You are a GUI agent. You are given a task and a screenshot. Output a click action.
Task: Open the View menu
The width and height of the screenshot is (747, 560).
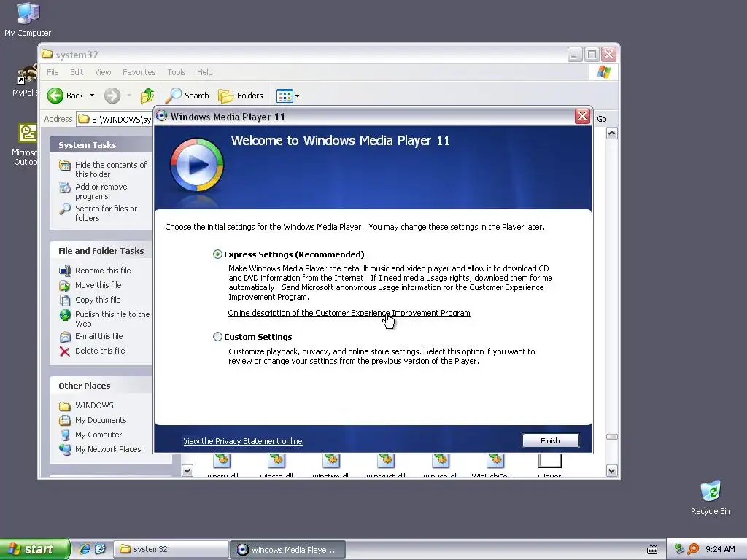click(103, 72)
